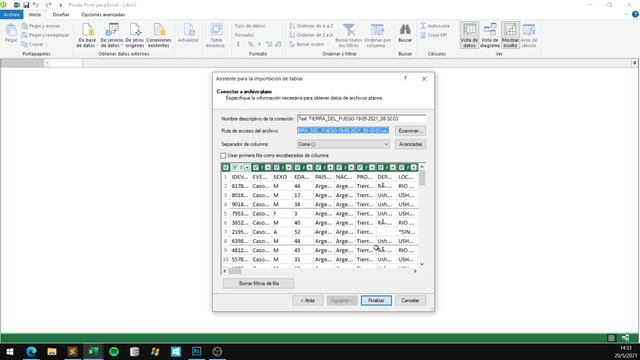Click the preview horizontal scrollbar thumb

tap(235, 271)
